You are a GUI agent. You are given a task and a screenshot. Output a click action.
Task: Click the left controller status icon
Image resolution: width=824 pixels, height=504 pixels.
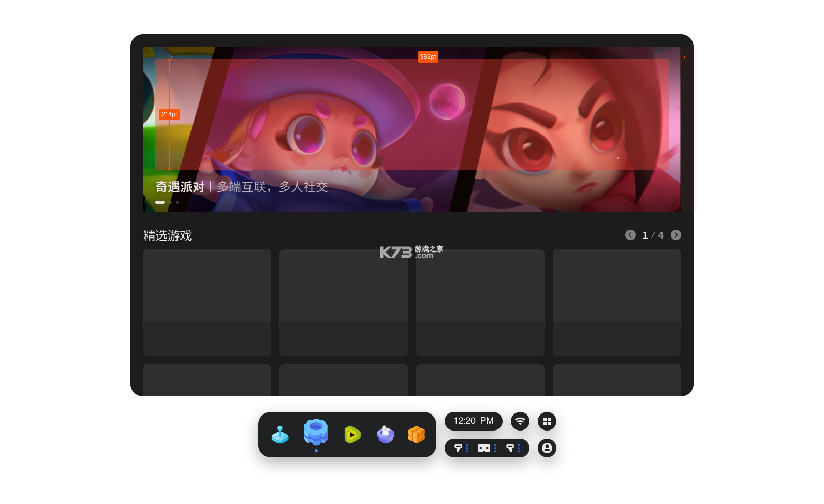tap(458, 448)
